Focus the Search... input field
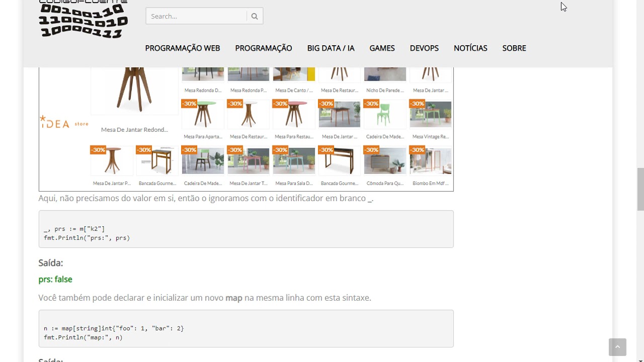Viewport: 644px width, 362px height. pyautogui.click(x=197, y=16)
